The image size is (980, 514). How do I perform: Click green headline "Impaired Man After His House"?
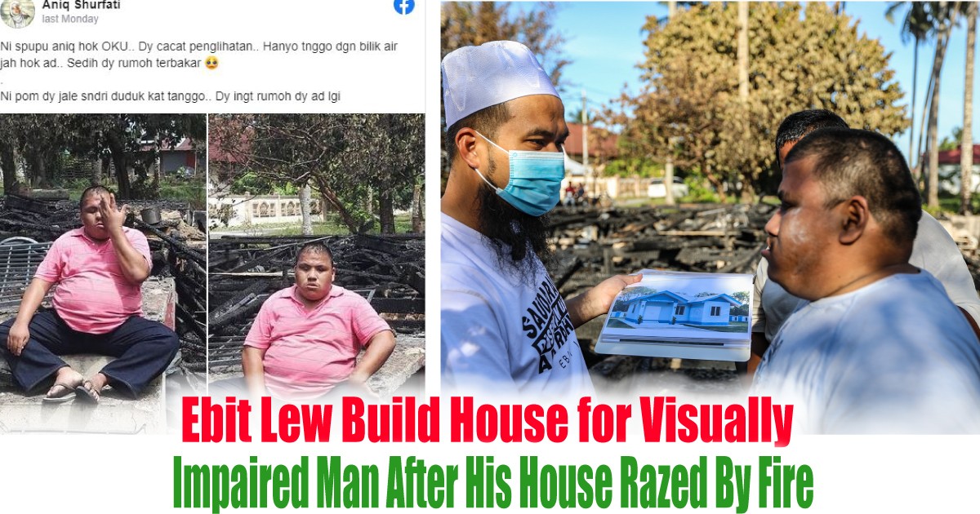pyautogui.click(x=492, y=483)
